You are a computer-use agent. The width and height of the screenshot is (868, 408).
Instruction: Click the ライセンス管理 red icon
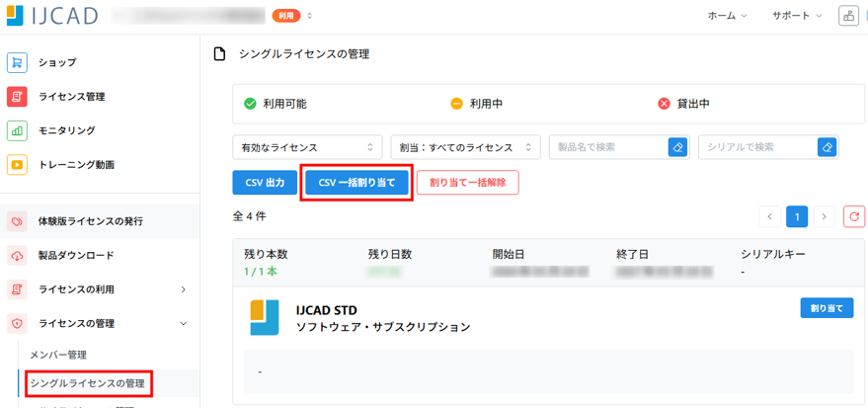tap(17, 97)
